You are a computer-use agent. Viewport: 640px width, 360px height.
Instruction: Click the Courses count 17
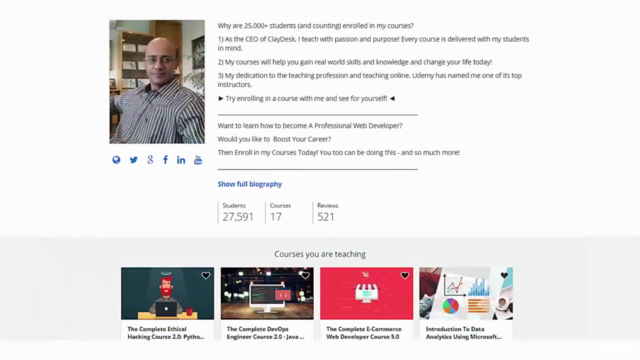pos(276,217)
